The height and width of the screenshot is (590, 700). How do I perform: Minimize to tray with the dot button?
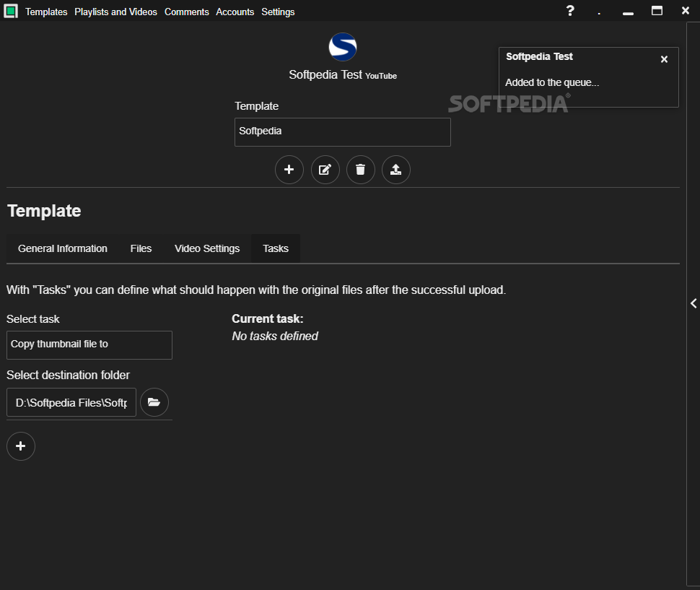click(599, 12)
